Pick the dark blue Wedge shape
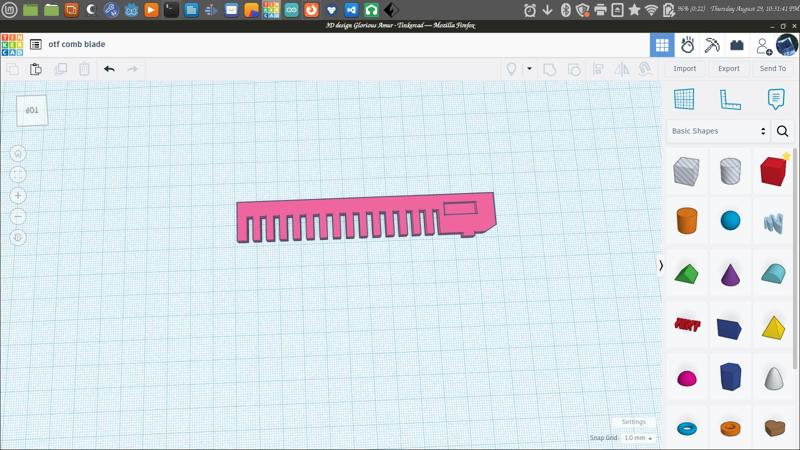 [x=729, y=329]
